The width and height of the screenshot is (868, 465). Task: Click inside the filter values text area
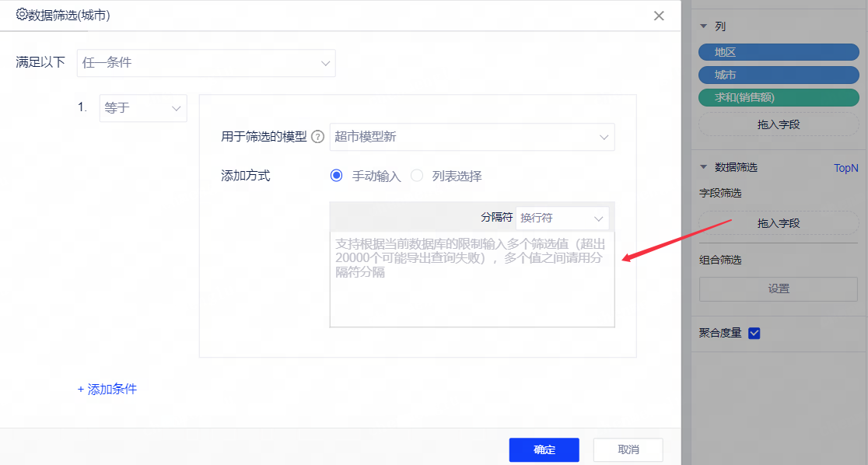coord(471,288)
